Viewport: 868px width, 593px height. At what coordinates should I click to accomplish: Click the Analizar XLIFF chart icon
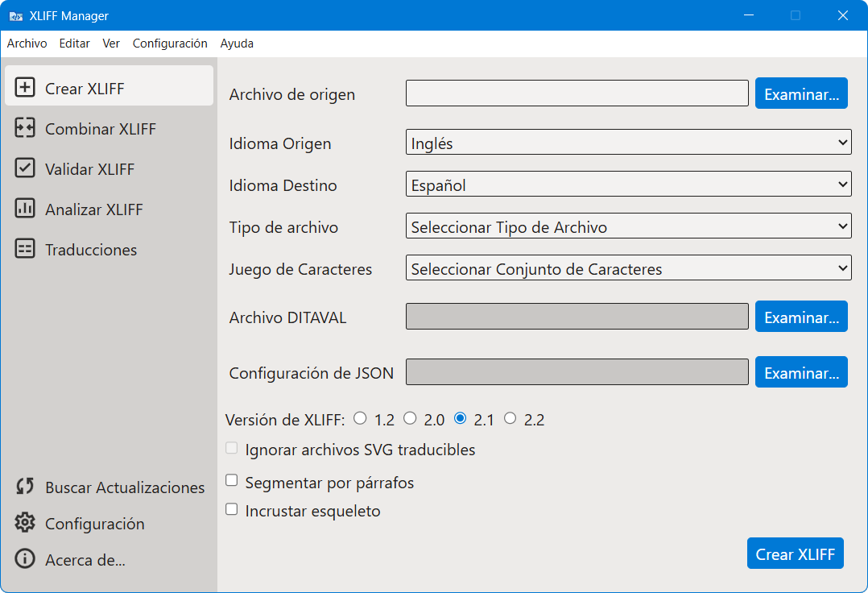coord(25,209)
